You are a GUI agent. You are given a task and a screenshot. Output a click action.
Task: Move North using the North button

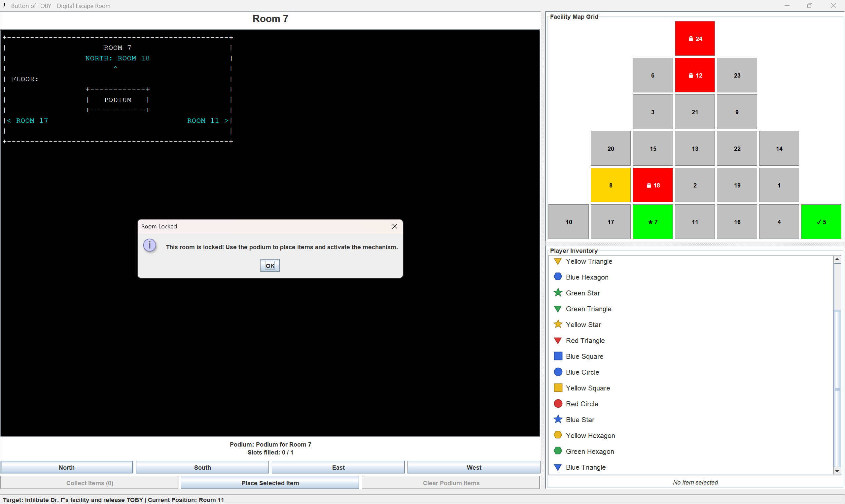click(x=67, y=467)
